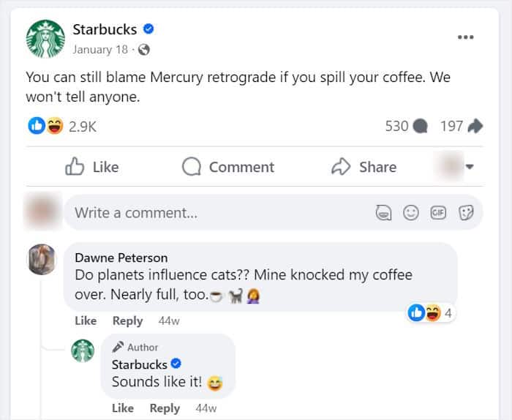Screen dimensions: 512x420
Task: Open the post options three-dot menu
Action: (465, 37)
